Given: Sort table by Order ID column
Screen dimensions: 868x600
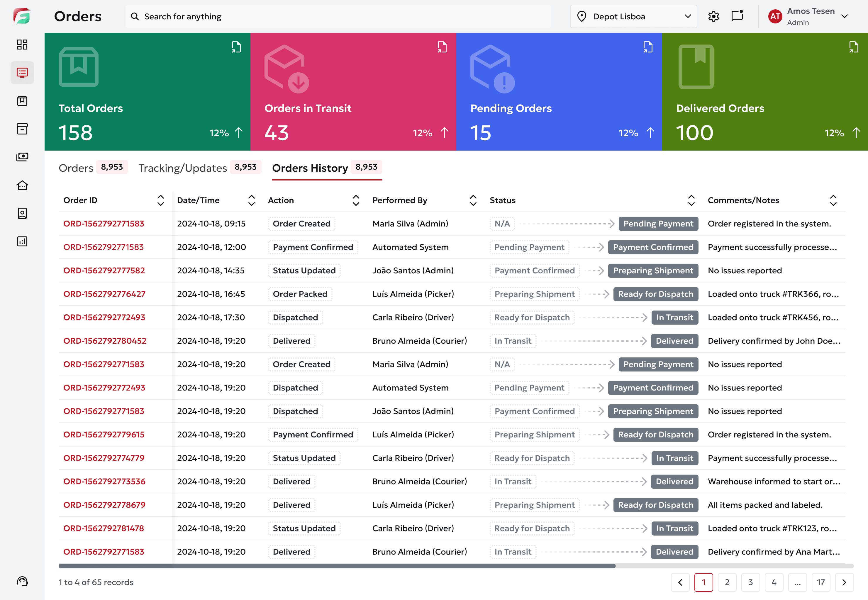Looking at the screenshot, I should (x=160, y=200).
